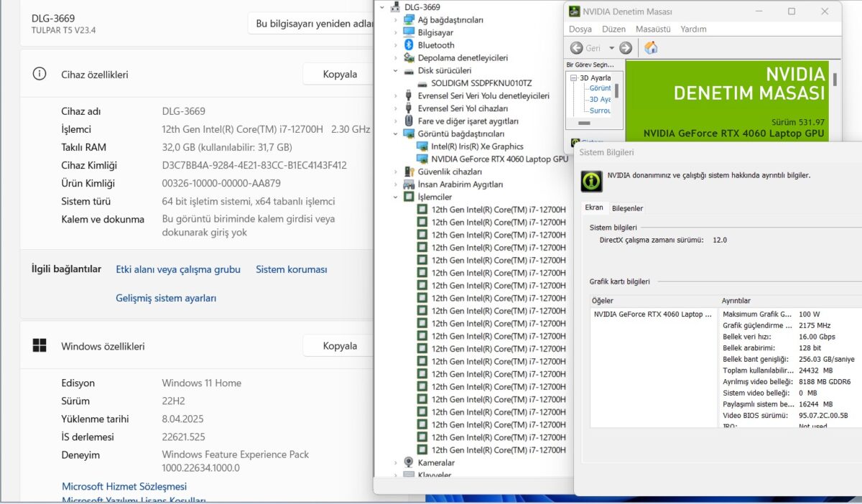This screenshot has height=504, width=862.
Task: Click the 8188 MB GDDR6 video memory value
Action: click(x=824, y=381)
